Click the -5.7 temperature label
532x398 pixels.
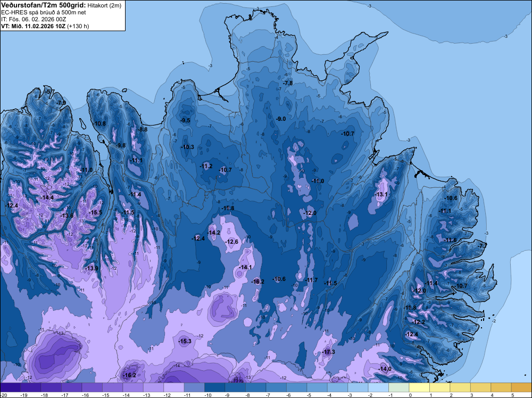(50, 92)
